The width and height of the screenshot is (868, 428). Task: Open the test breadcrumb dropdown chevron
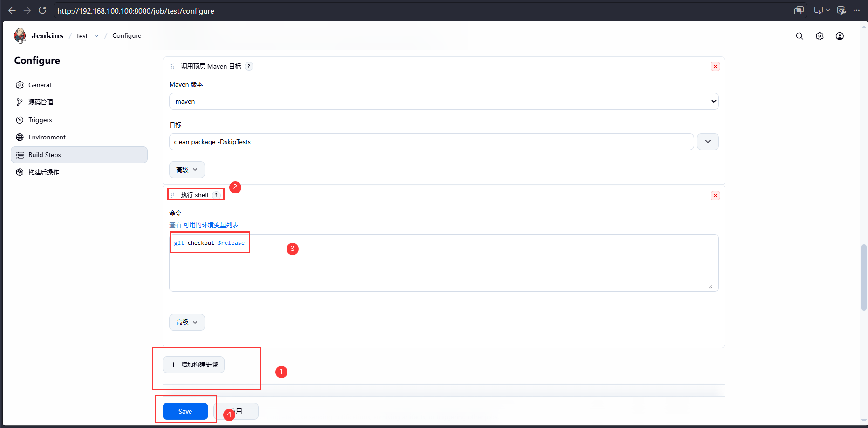tap(96, 36)
